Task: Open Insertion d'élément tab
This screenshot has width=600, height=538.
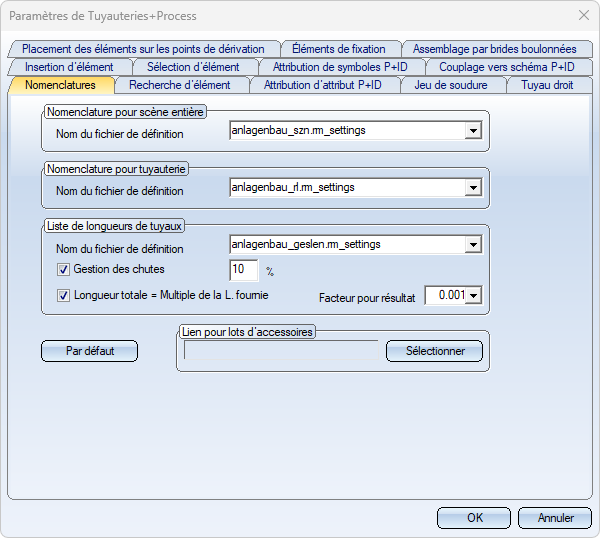Action: (69, 67)
